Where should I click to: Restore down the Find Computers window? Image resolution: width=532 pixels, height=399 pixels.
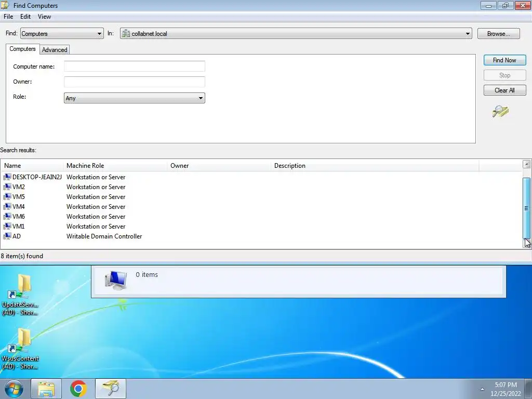click(506, 5)
